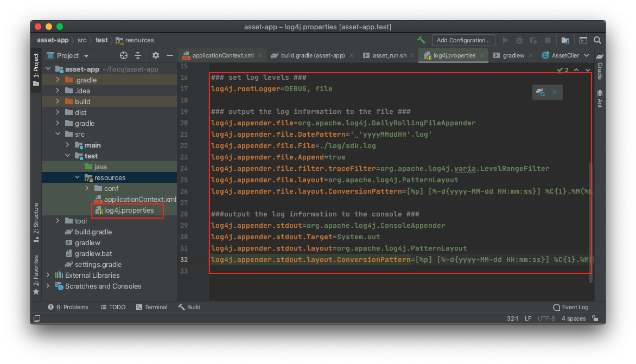Viewport: 636px width, 364px height.
Task: Click the editor vertical scrollbar
Action: pos(590,222)
